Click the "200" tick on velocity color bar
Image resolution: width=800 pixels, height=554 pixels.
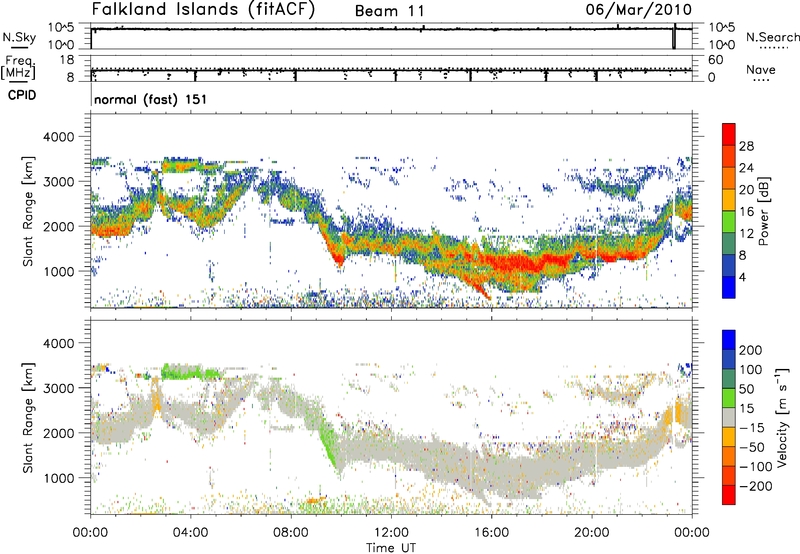click(751, 350)
